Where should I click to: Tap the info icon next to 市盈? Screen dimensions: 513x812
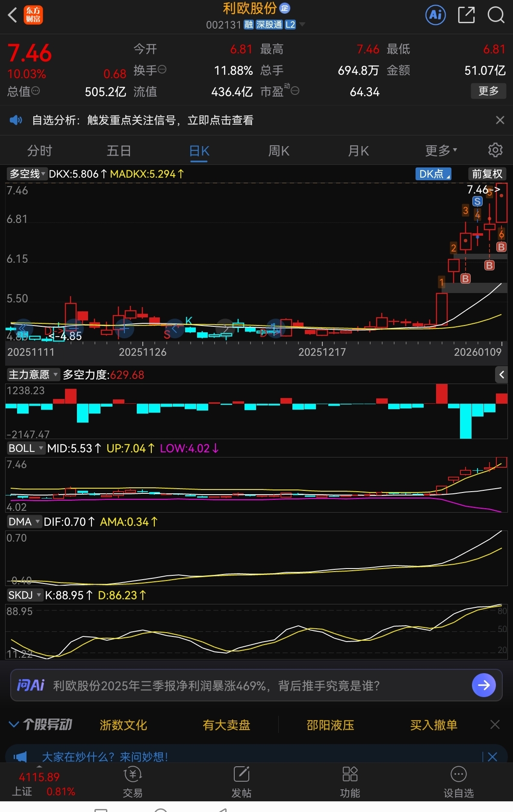coord(295,91)
